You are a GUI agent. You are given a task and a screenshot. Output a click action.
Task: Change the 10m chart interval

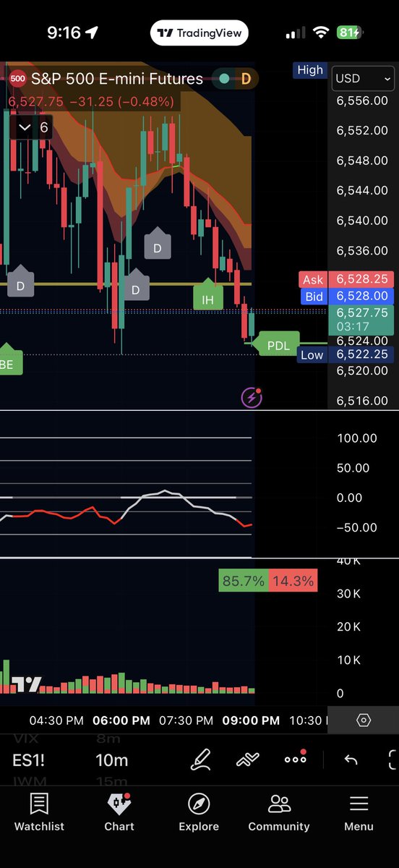click(112, 760)
